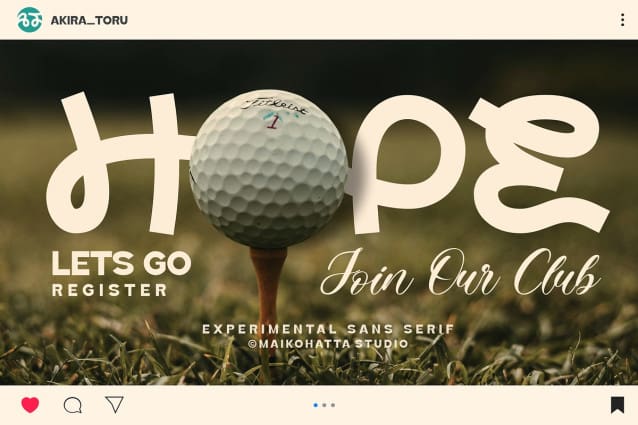Go to the second carousel dot
638x425 pixels.
(x=324, y=405)
